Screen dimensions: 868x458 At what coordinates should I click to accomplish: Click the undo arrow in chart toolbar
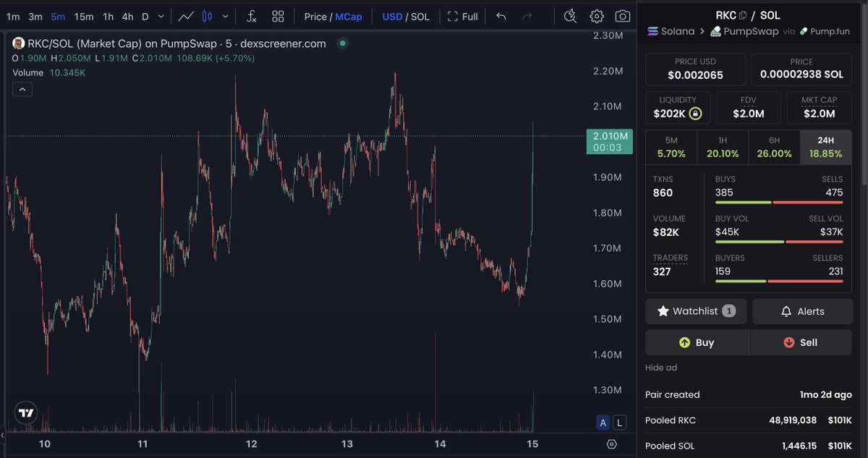coord(501,16)
